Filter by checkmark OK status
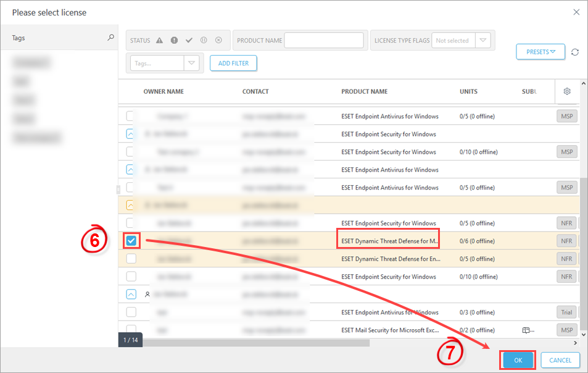The image size is (588, 373). coord(189,41)
